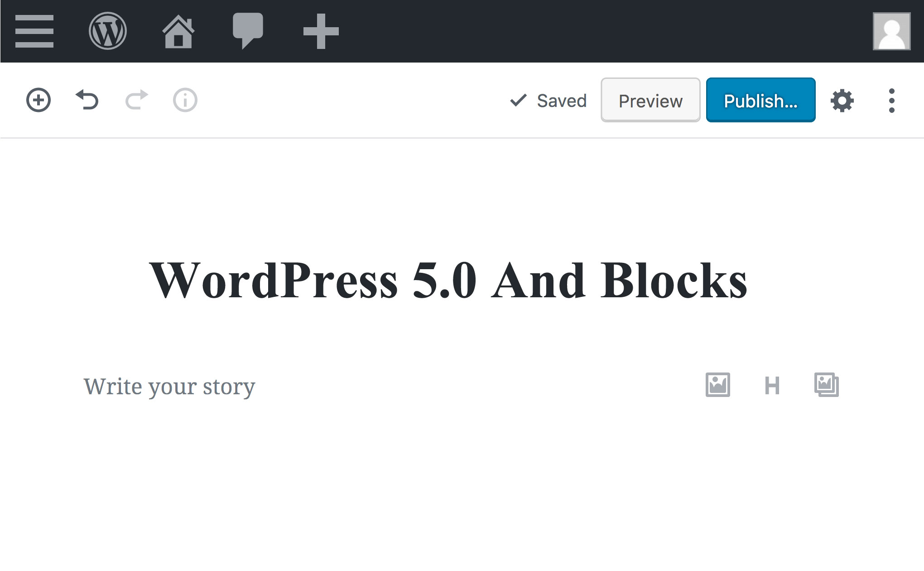Open comments via speech bubble icon
The width and height of the screenshot is (924, 571).
click(x=248, y=31)
